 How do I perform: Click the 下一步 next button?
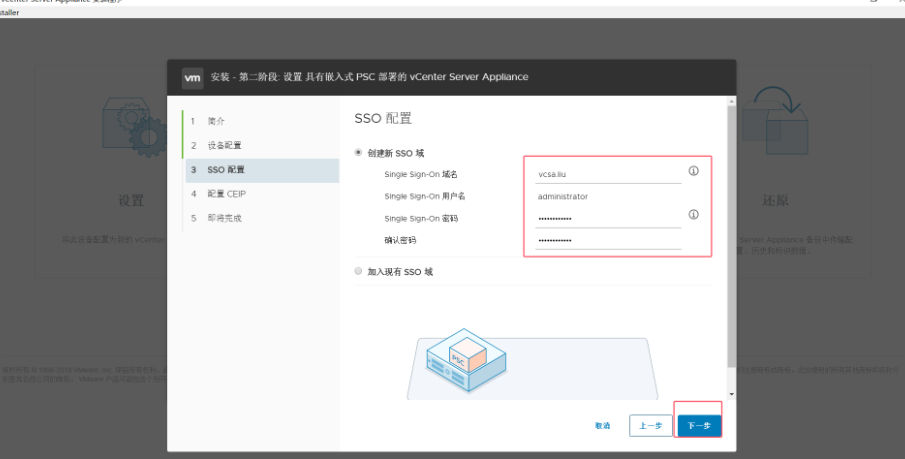click(x=699, y=426)
